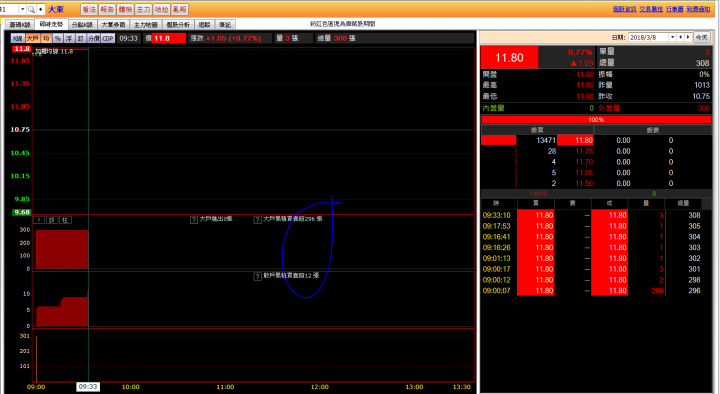Image resolution: width=720 pixels, height=394 pixels.
Task: Open the 到價通知 link
Action: coord(698,9)
